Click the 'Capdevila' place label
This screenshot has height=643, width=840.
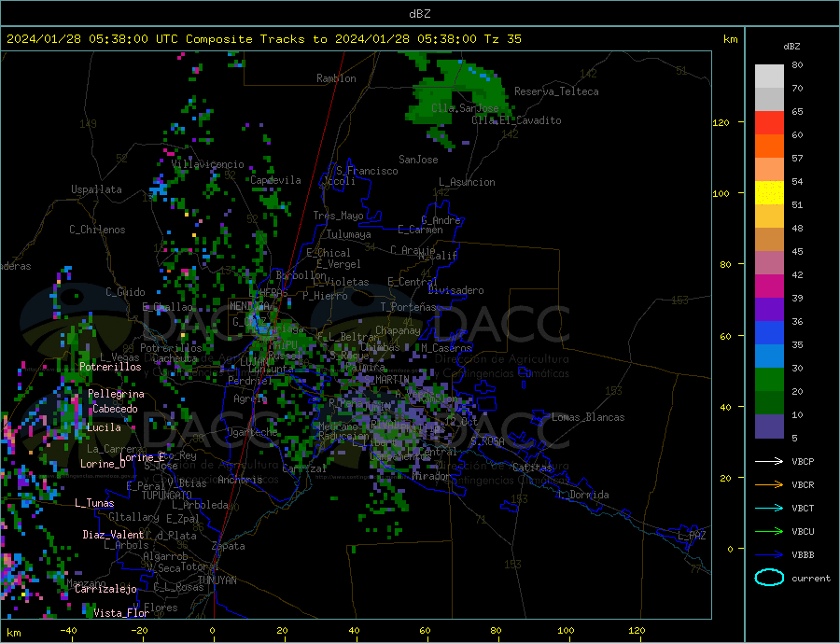[276, 180]
